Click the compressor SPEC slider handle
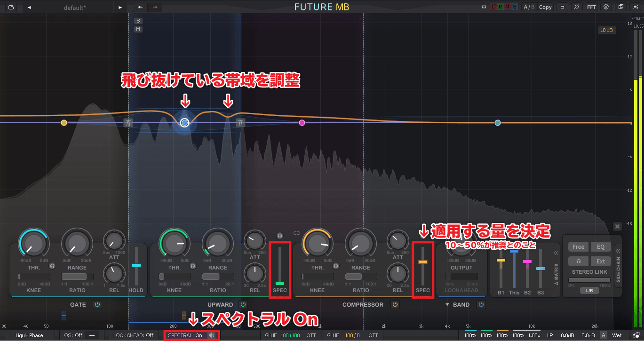Viewport: 644px width, 341px height. pos(423,262)
